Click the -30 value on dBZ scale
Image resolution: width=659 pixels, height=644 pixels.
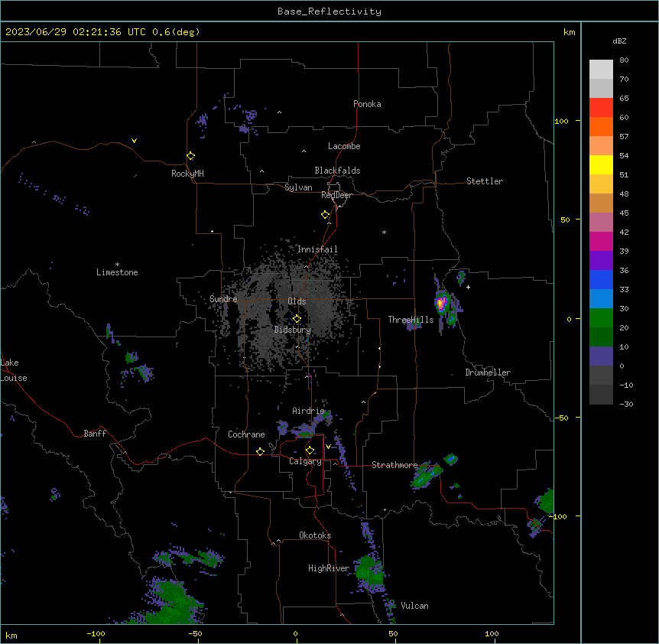[626, 404]
